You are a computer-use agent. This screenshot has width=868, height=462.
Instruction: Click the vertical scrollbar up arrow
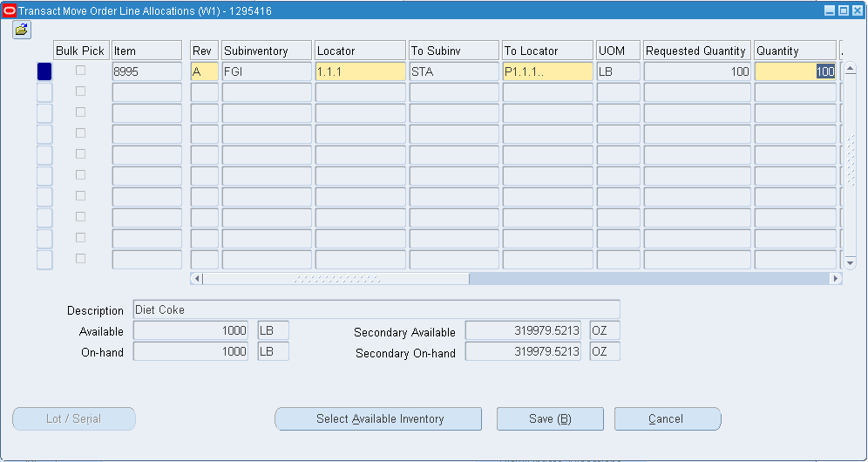point(850,69)
